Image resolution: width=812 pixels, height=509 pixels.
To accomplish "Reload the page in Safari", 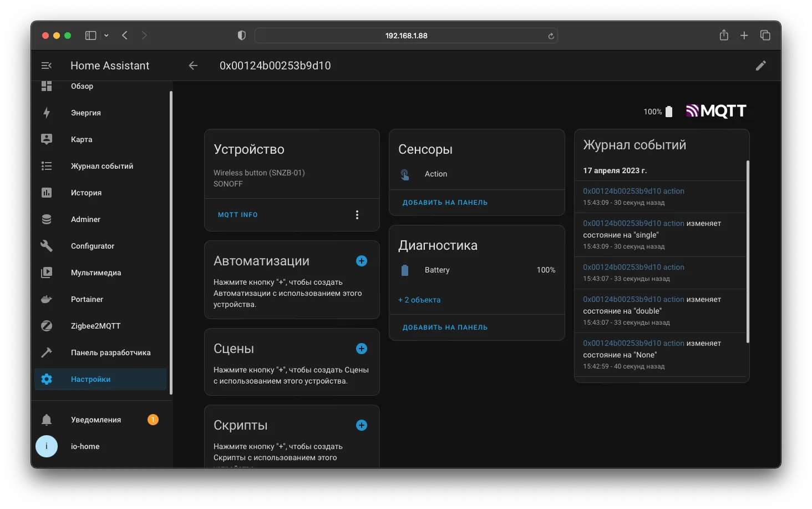I will 551,36.
